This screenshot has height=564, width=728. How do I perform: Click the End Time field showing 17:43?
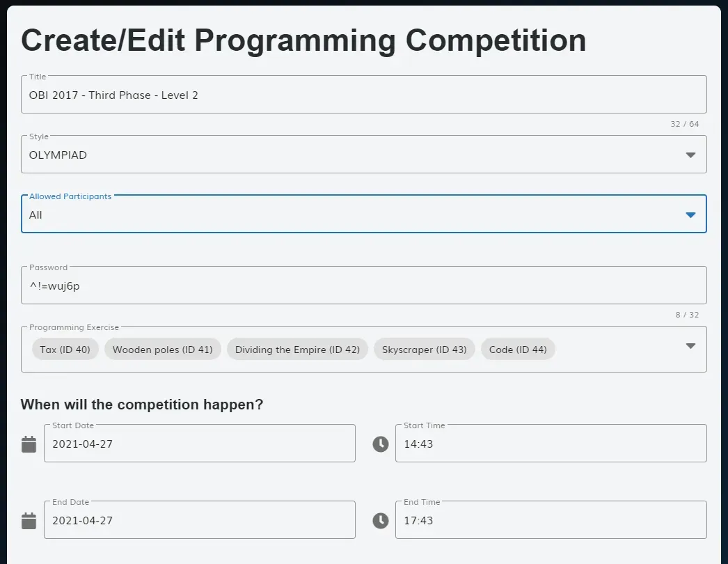(551, 520)
